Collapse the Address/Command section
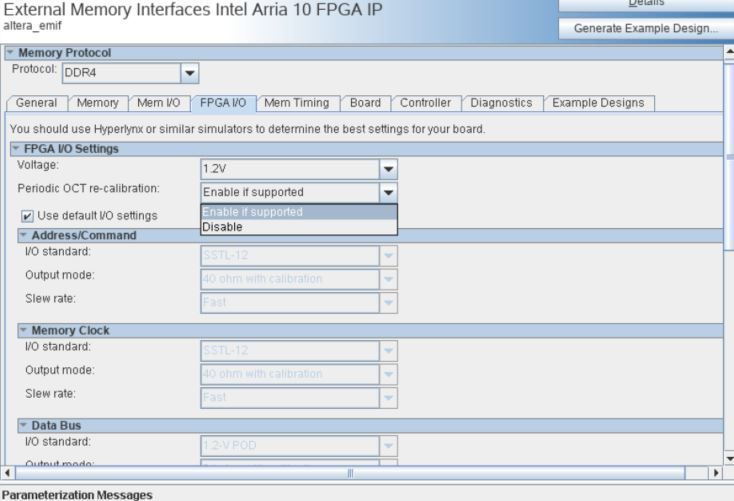 [x=23, y=236]
